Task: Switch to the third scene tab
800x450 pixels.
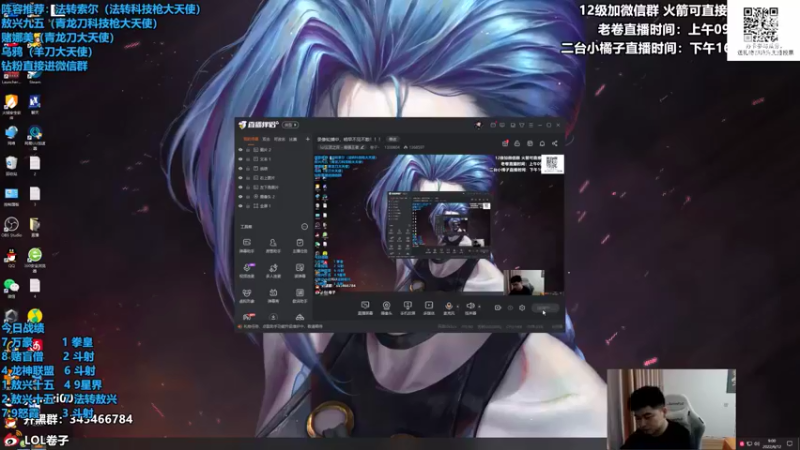Action: coord(280,139)
